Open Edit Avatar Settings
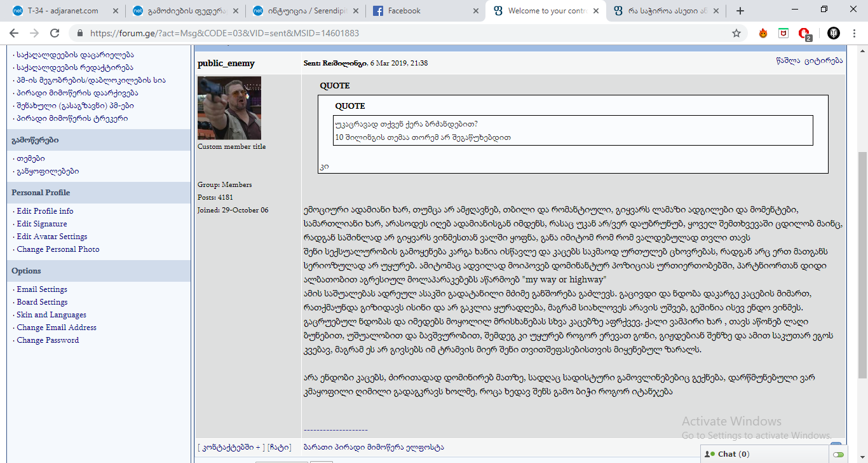The height and width of the screenshot is (463, 868). [52, 237]
